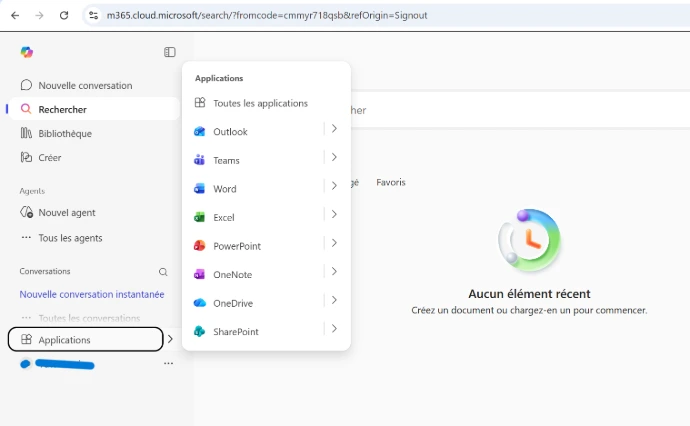
Task: Expand the Outlook submenu chevron
Action: coord(334,129)
